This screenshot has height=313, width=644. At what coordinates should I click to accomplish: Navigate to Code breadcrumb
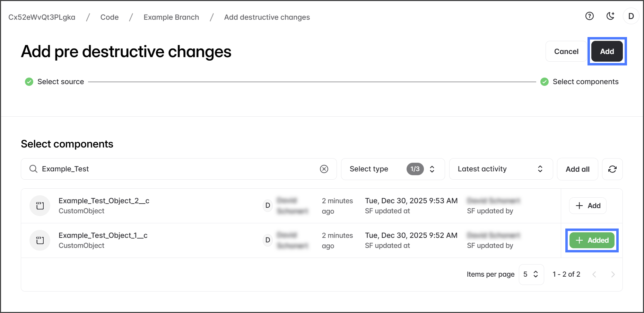coord(110,17)
